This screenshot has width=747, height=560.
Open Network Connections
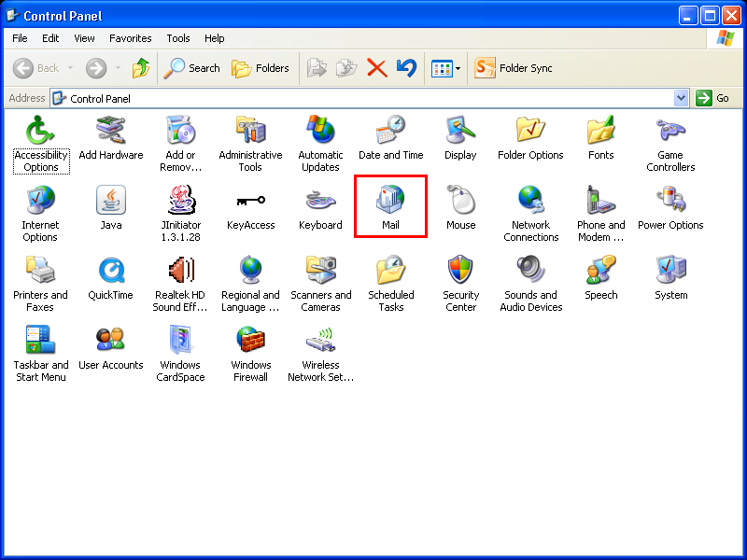(530, 215)
